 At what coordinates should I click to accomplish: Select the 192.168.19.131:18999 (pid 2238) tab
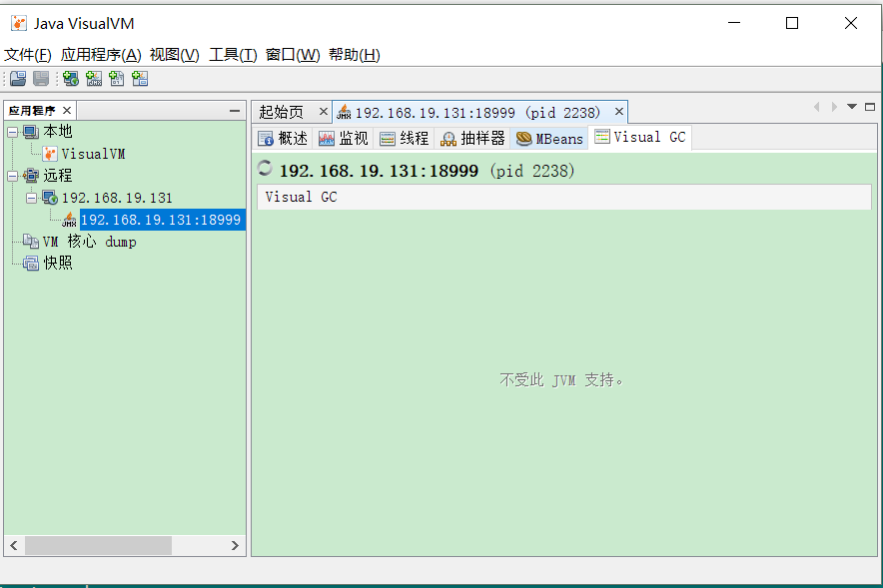coord(477,113)
